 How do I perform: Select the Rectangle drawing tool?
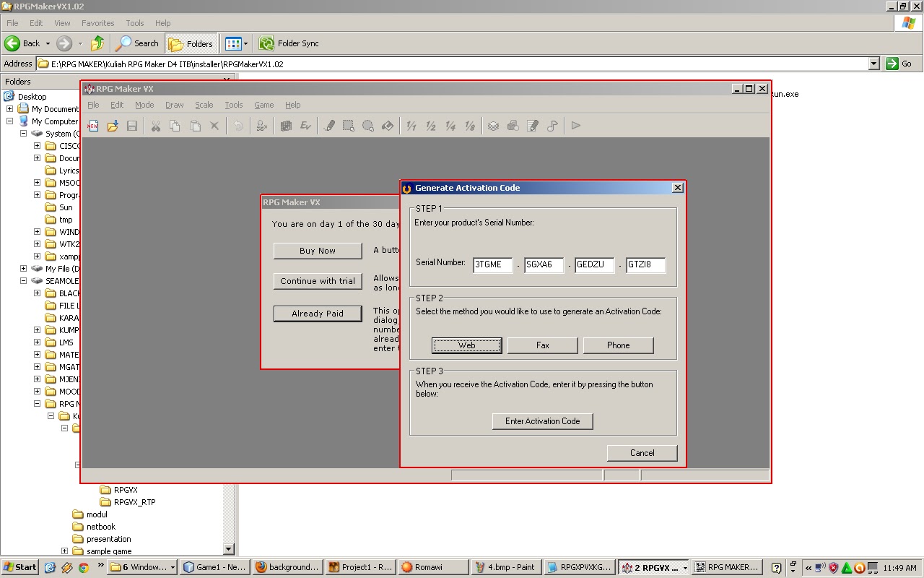click(x=349, y=126)
